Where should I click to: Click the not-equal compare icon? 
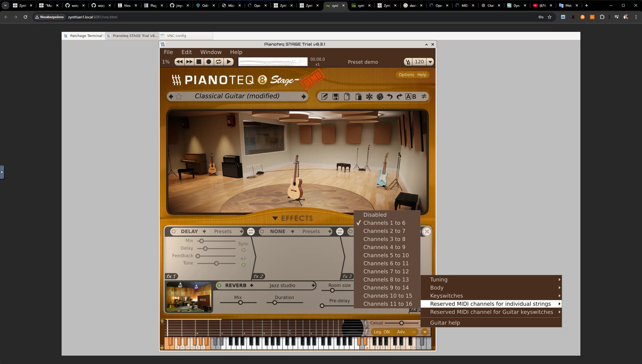[424, 96]
